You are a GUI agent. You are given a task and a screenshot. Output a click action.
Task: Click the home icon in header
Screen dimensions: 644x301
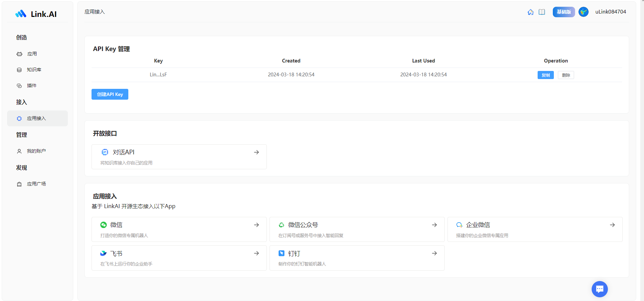(531, 12)
